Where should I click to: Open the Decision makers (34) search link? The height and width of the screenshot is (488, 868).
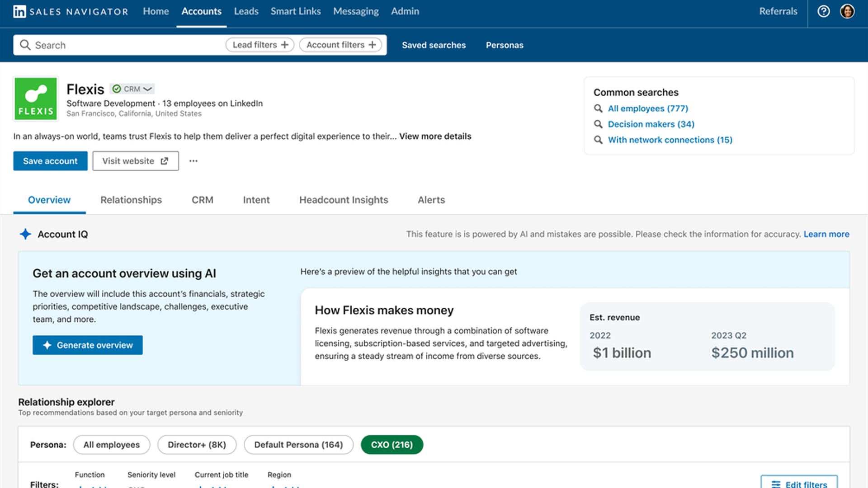coord(651,124)
